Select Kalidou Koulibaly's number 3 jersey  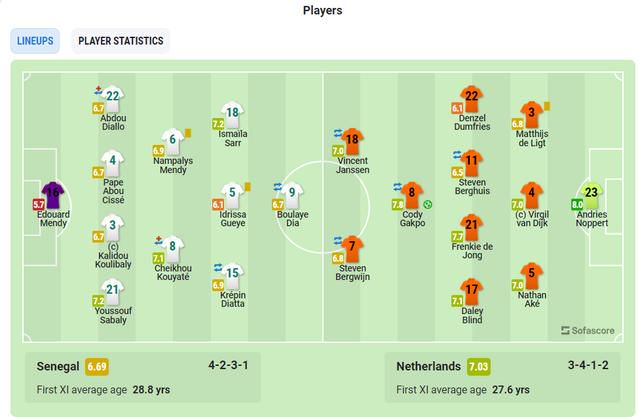coord(112,228)
